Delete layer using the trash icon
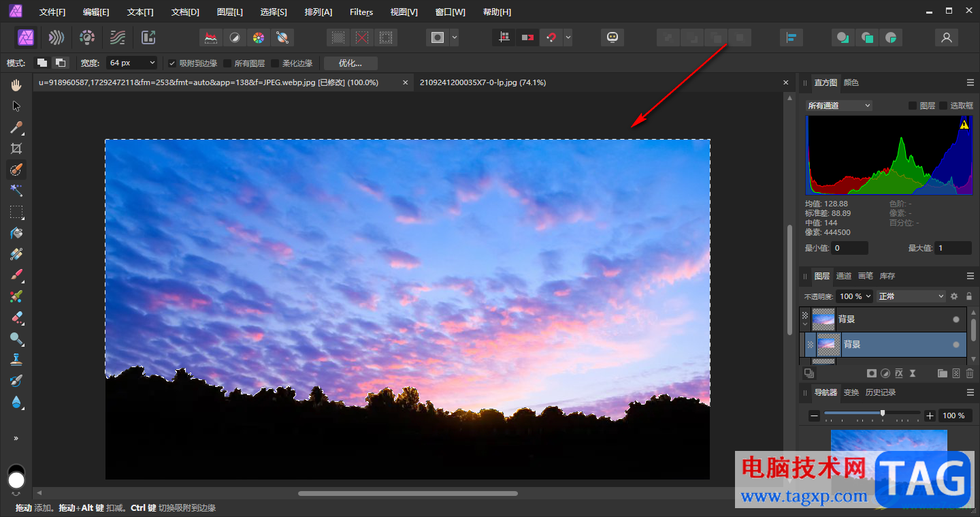980x517 pixels. click(970, 373)
